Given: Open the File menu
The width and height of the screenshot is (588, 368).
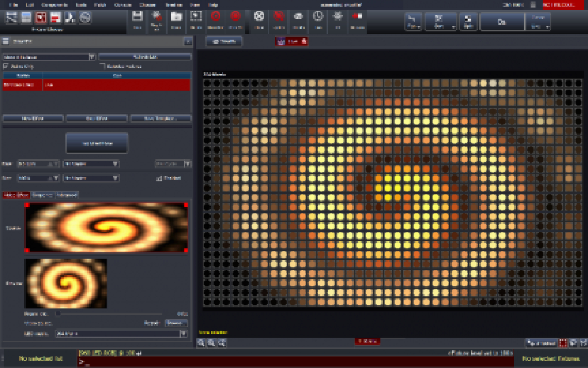Looking at the screenshot, I should (13, 5).
